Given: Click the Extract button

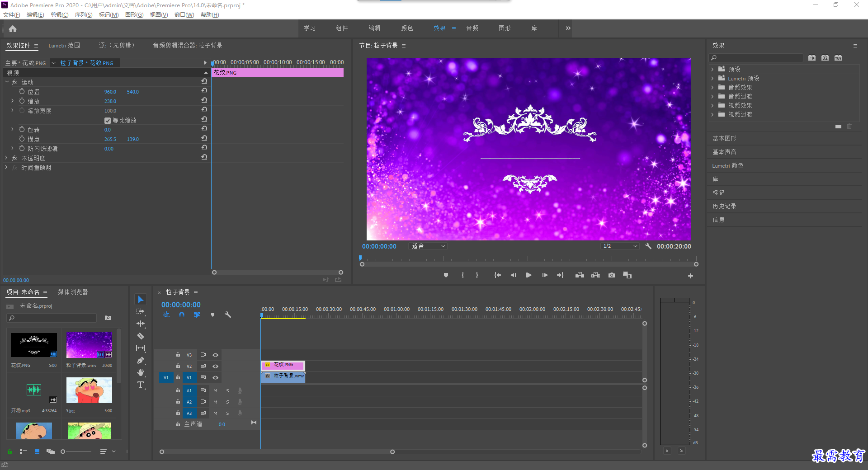Looking at the screenshot, I should pyautogui.click(x=595, y=275).
